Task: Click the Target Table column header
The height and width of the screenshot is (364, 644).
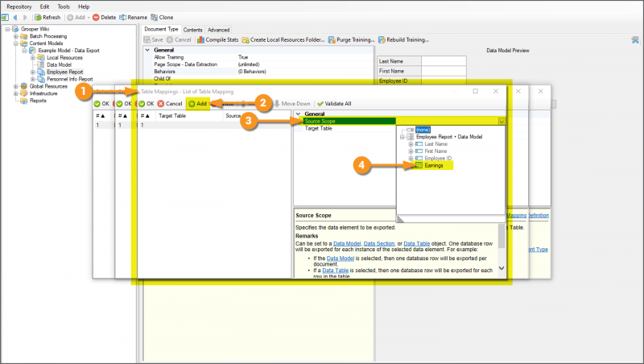Action: point(189,116)
